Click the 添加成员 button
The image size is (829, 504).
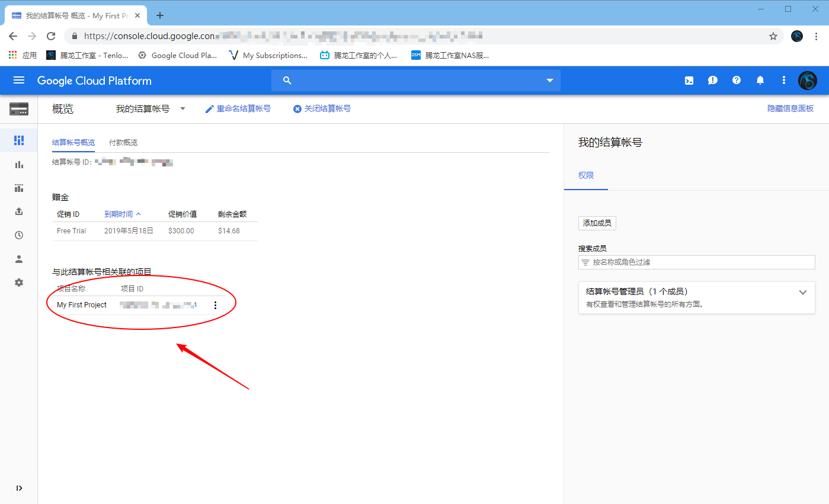pyautogui.click(x=597, y=223)
